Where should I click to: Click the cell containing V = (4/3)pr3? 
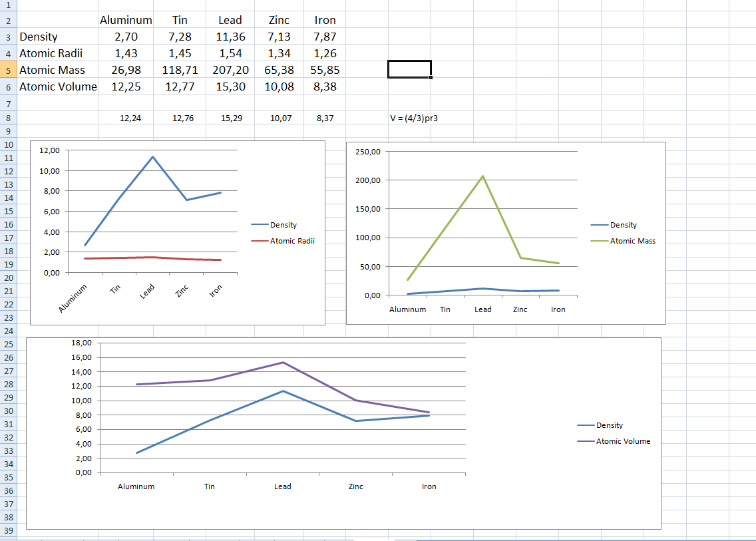pyautogui.click(x=413, y=118)
